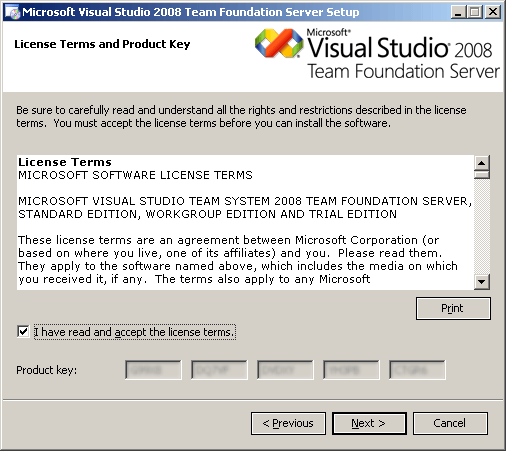Select the fourth product key field
506x451 pixels.
[351, 370]
